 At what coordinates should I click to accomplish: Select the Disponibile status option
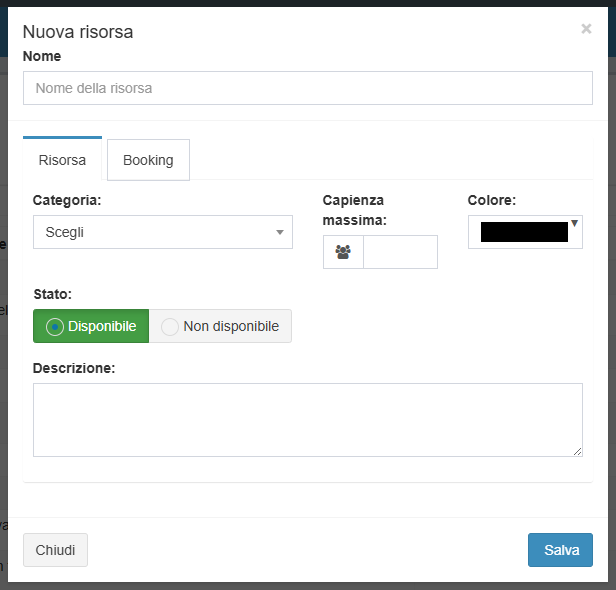coord(91,326)
